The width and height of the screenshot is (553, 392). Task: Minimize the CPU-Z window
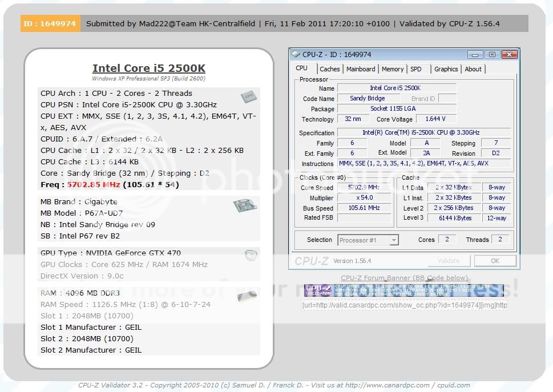click(475, 55)
